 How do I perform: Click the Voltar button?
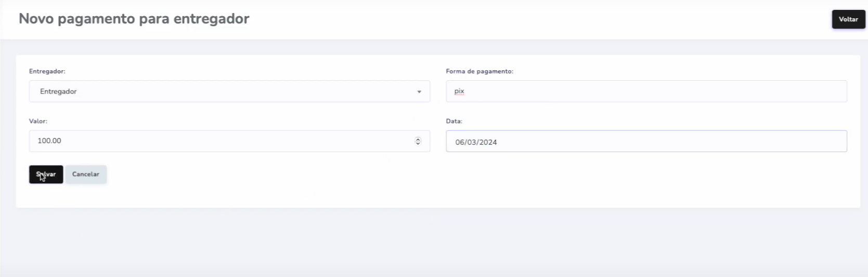(x=848, y=19)
